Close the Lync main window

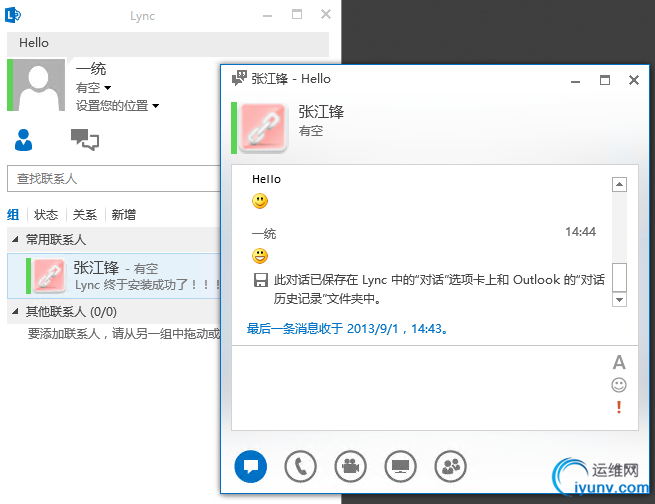pos(326,15)
